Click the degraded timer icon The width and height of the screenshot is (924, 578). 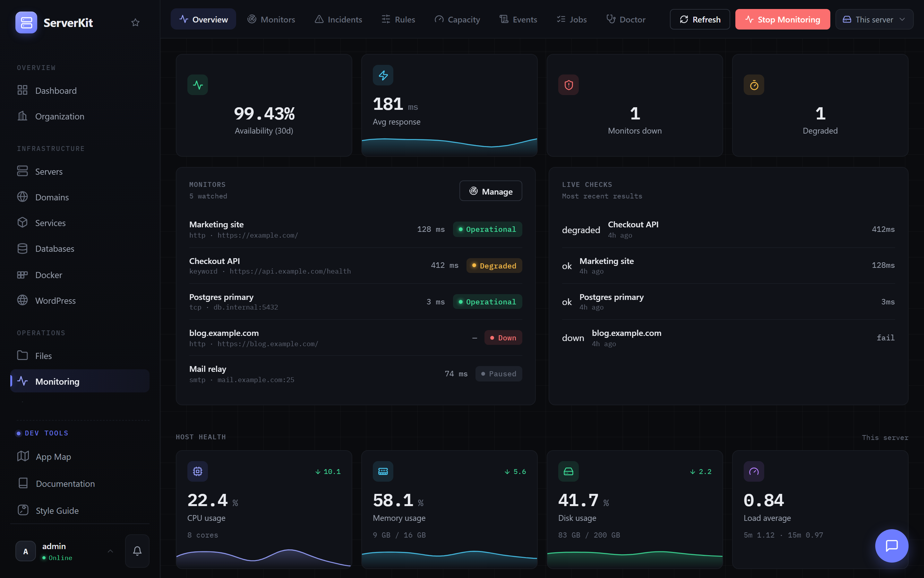pyautogui.click(x=754, y=85)
